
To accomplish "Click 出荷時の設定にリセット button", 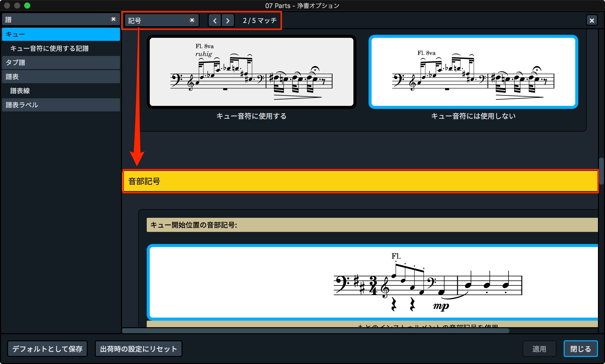I will coord(138,349).
